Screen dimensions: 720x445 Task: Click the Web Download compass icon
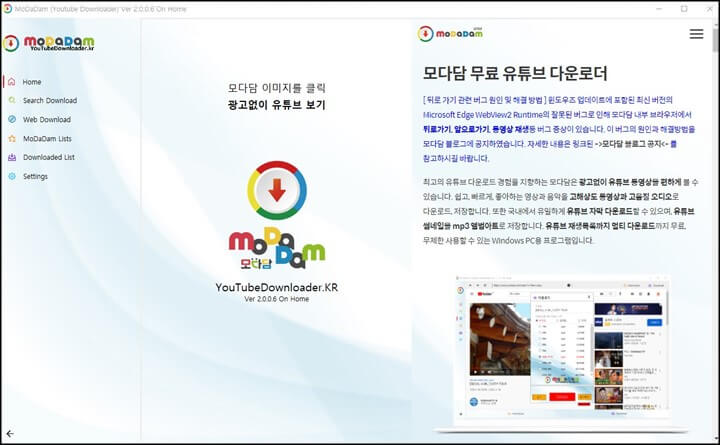click(12, 119)
